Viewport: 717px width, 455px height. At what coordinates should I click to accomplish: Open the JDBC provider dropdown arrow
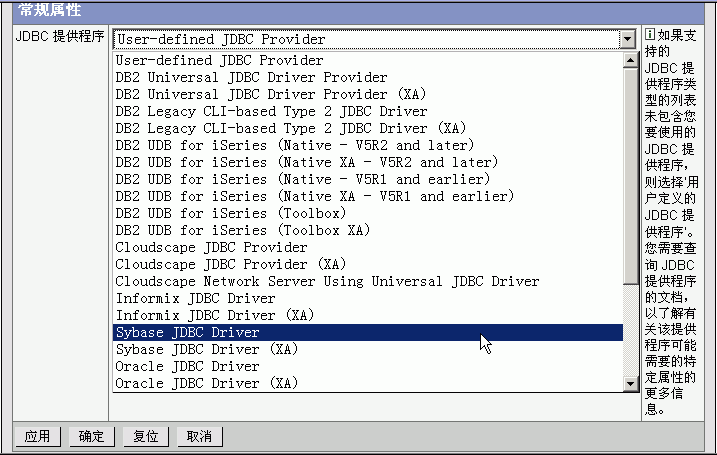point(627,39)
